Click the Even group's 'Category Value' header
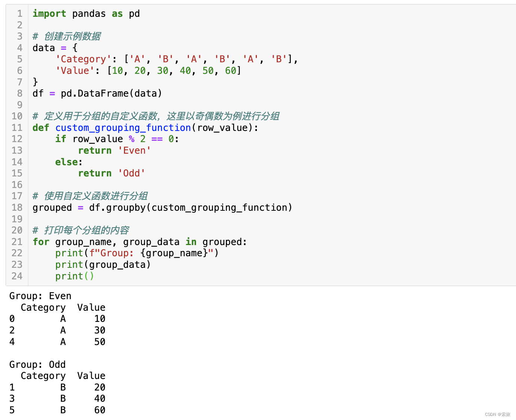The width and height of the screenshot is (516, 420). pyautogui.click(x=63, y=308)
